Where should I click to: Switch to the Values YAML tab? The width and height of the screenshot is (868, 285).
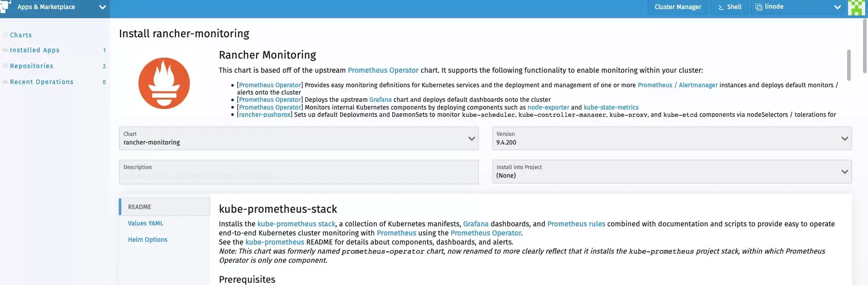coord(145,223)
